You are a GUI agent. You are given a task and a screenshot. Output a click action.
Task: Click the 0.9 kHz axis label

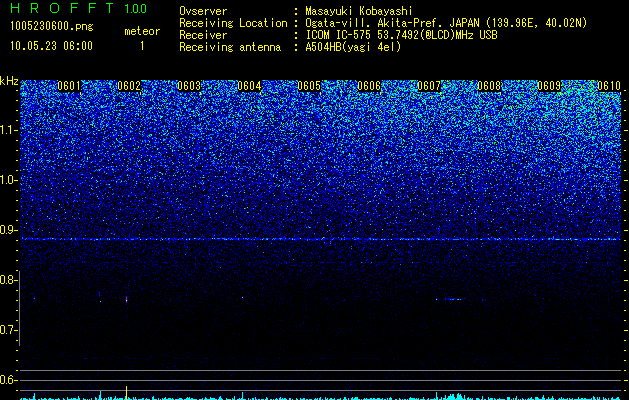(x=9, y=230)
